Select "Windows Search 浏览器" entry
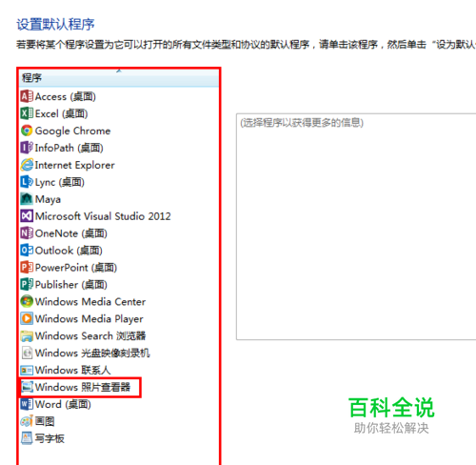Viewport: 476px width, 465px height. 90,335
